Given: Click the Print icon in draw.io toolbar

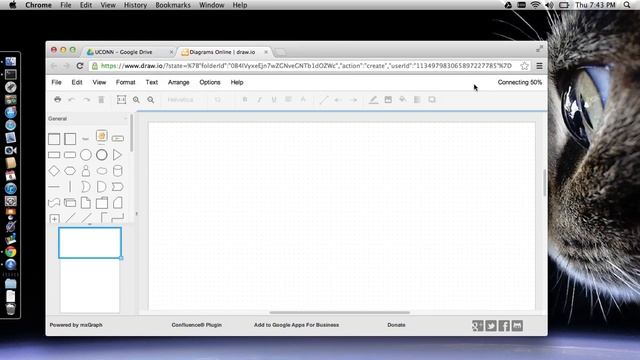Looking at the screenshot, I should pos(58,100).
